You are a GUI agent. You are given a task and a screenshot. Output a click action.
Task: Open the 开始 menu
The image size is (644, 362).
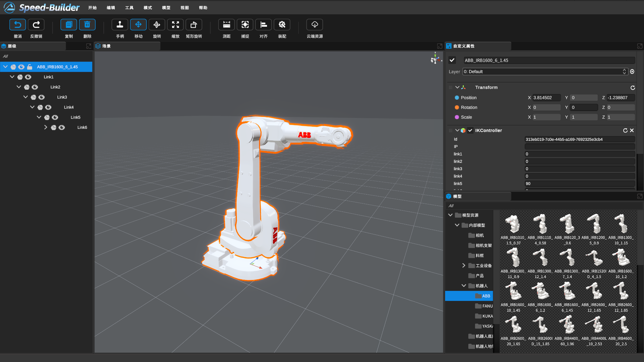[92, 8]
